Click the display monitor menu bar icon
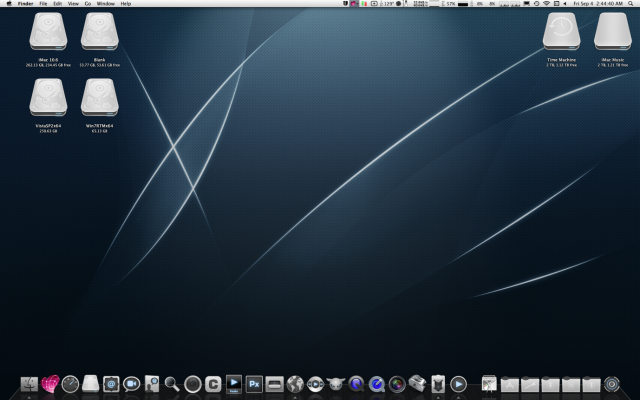This screenshot has width=640, height=400. pyautogui.click(x=527, y=4)
